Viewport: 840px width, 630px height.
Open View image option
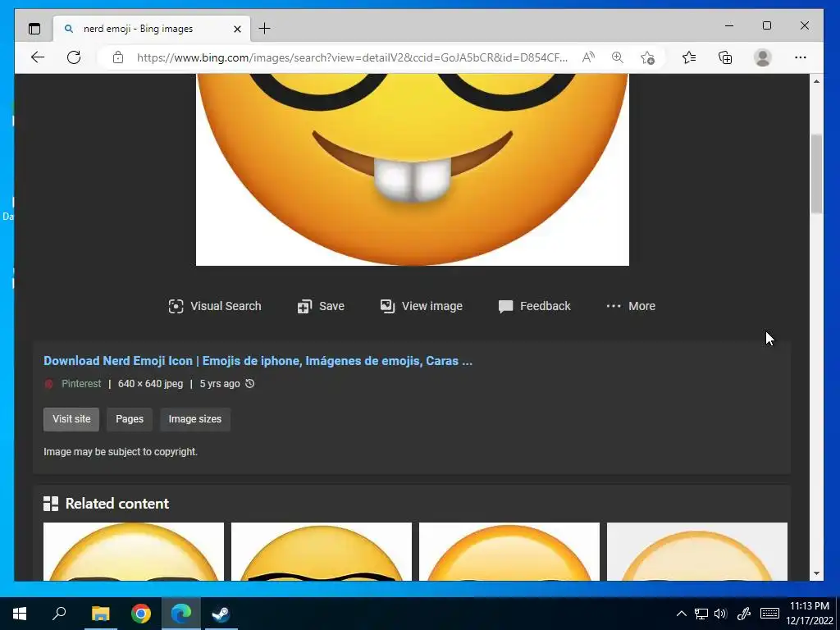pyautogui.click(x=421, y=306)
